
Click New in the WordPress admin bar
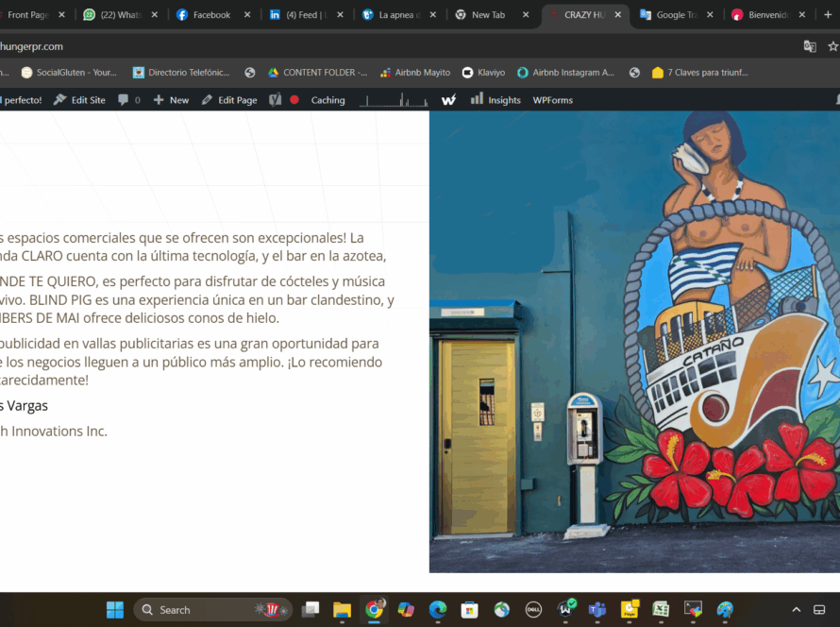tap(172, 100)
